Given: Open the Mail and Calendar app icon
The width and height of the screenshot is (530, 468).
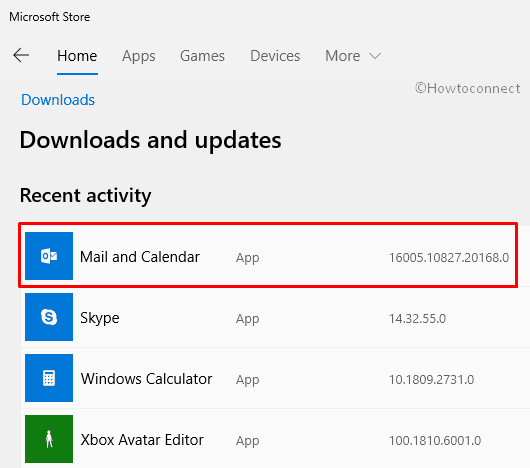Looking at the screenshot, I should pyautogui.click(x=49, y=256).
